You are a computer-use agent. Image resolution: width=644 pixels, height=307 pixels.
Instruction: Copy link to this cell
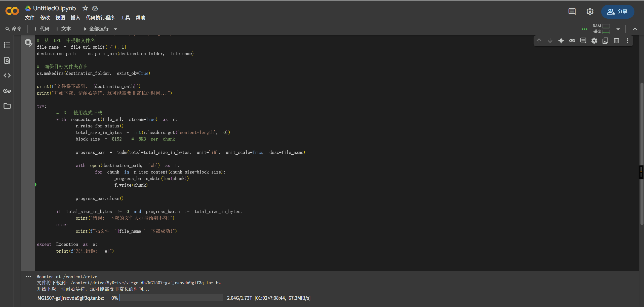point(572,41)
